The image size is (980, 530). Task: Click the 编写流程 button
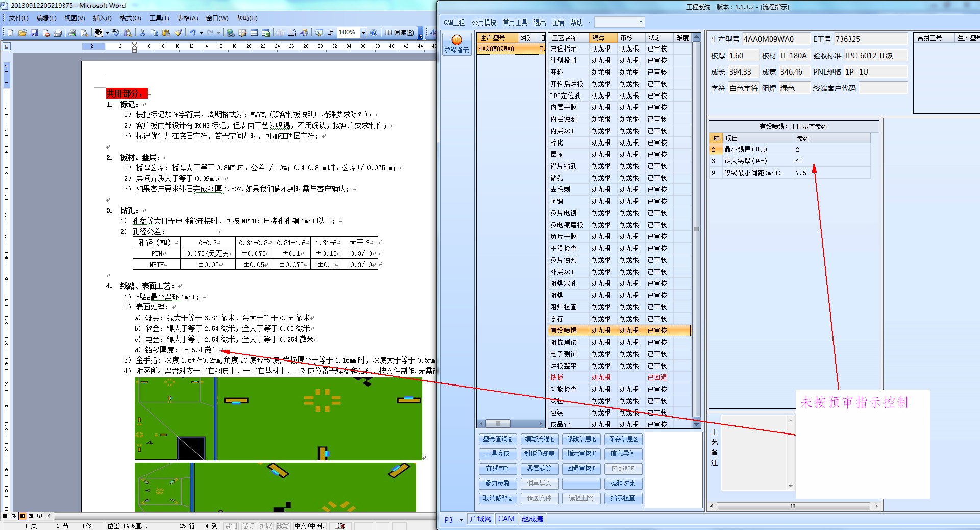tap(540, 439)
